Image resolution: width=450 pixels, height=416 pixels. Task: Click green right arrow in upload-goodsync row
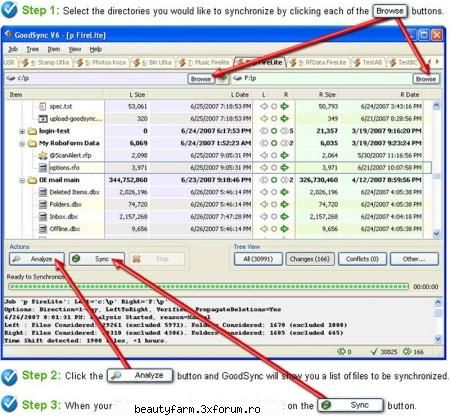click(284, 119)
